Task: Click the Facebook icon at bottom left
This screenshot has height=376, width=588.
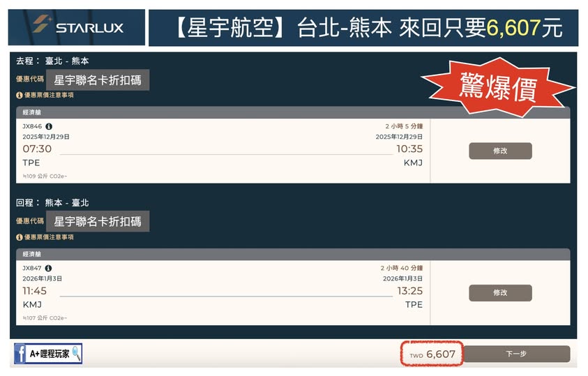Action: 21,354
